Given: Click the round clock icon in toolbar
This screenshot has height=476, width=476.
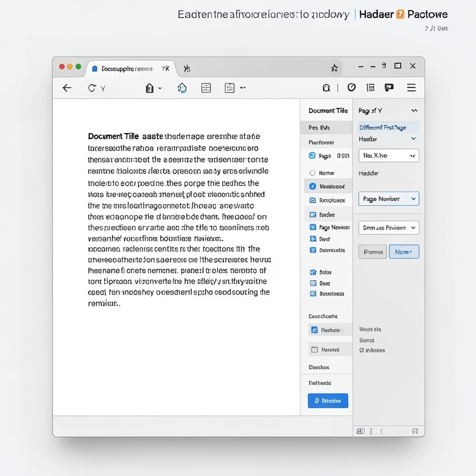Looking at the screenshot, I should pos(351,87).
